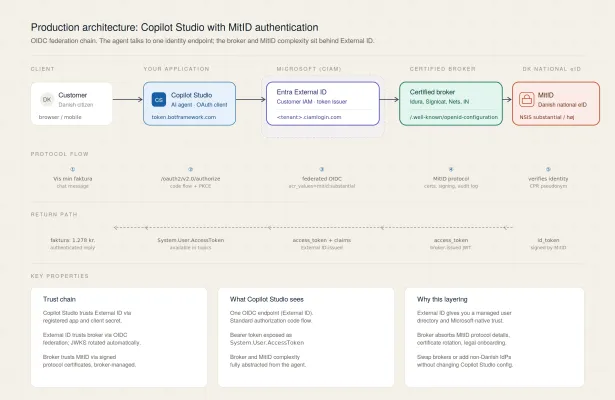Click the DK avatar icon on Customer card
The image size is (615, 400).
coord(47,100)
